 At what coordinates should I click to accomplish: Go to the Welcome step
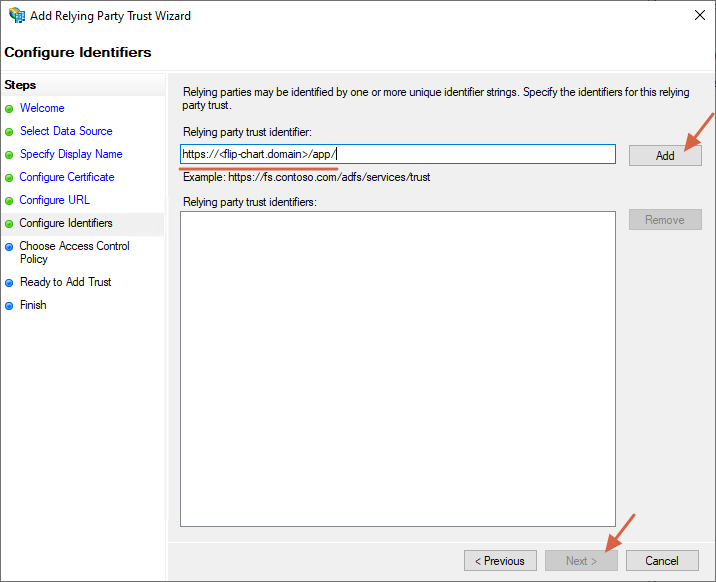coord(42,108)
